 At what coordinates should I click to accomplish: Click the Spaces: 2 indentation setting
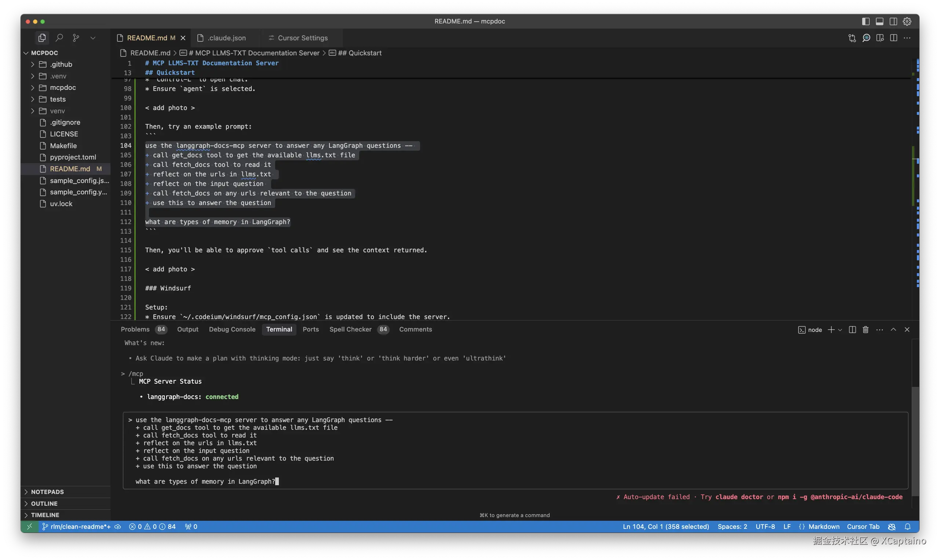click(732, 527)
